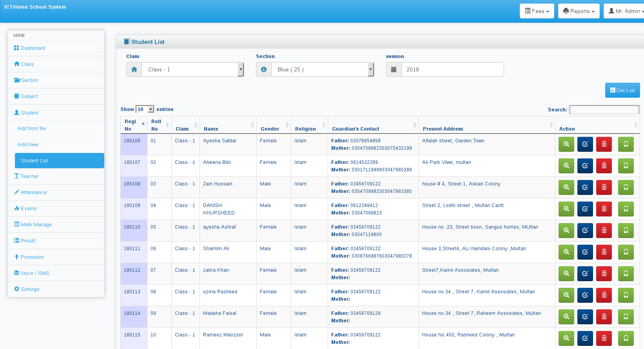Viewport: 644px width, 349px height.
Task: Open Attendance in sidebar menu
Action: pos(56,193)
